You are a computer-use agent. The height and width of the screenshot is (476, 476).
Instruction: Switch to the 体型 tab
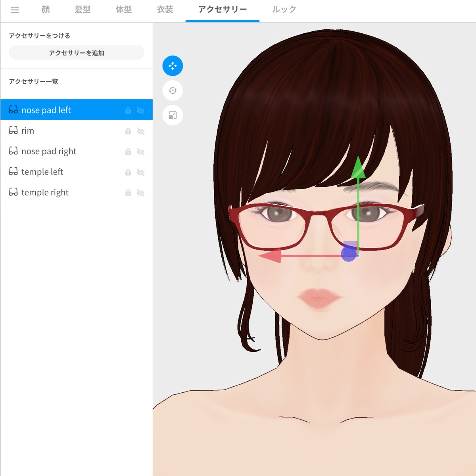pos(124,10)
